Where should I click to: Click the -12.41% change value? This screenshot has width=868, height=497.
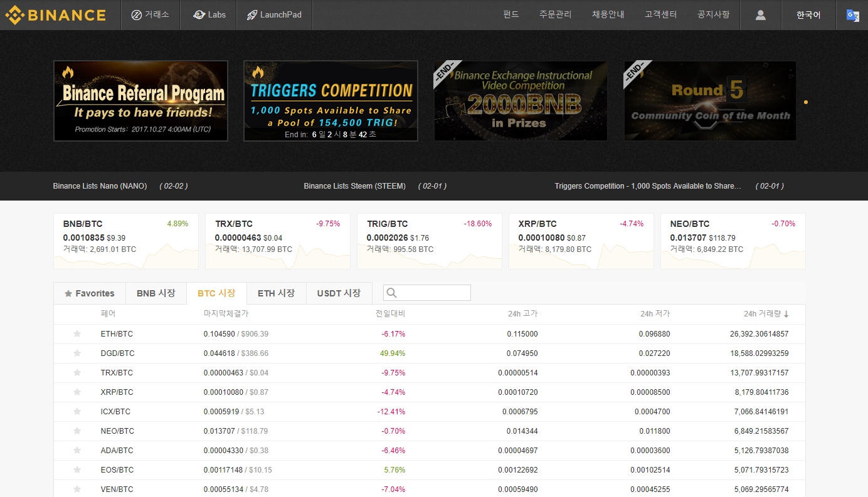point(391,412)
